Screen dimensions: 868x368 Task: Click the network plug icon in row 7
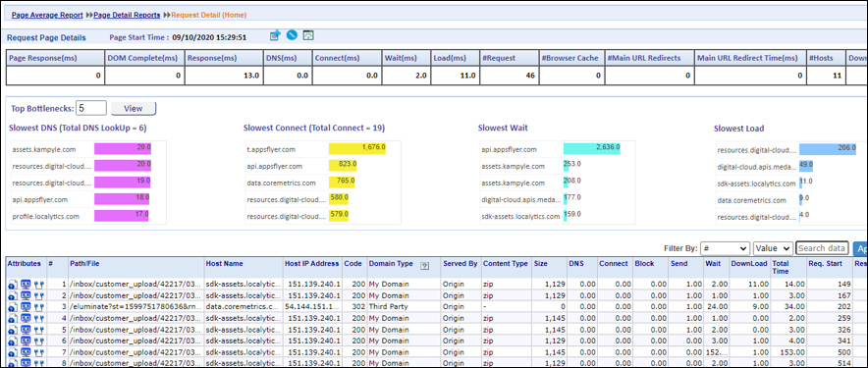pos(38,352)
